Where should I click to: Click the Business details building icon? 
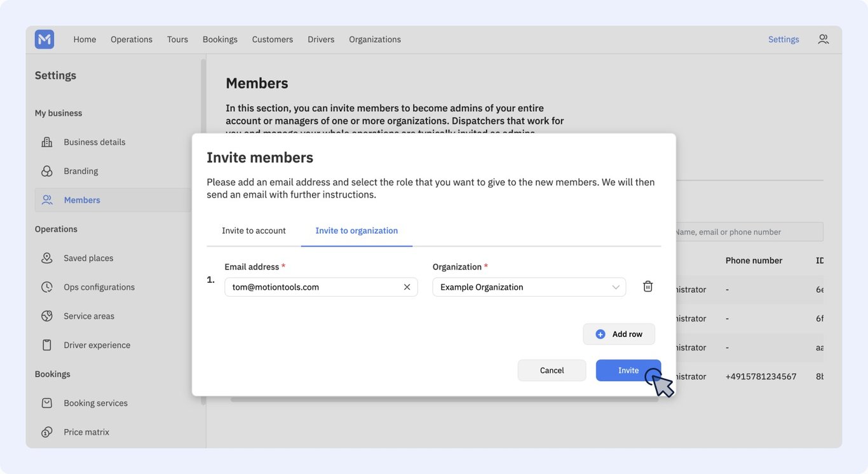click(x=47, y=142)
